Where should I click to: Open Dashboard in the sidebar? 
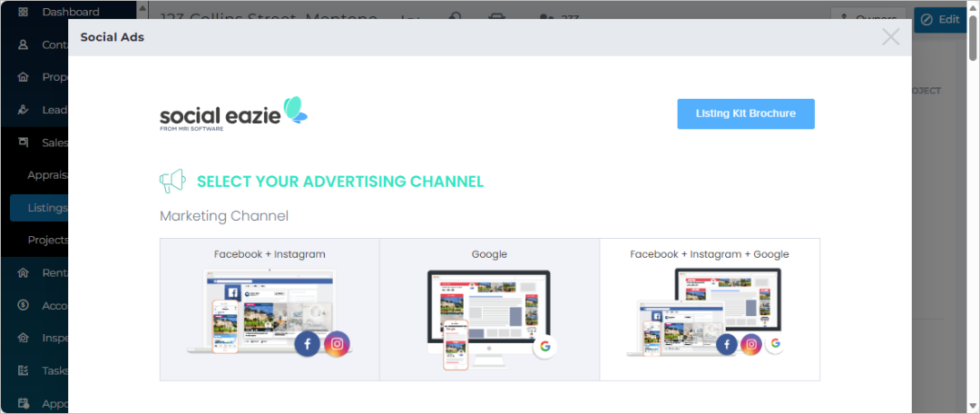[x=69, y=12]
